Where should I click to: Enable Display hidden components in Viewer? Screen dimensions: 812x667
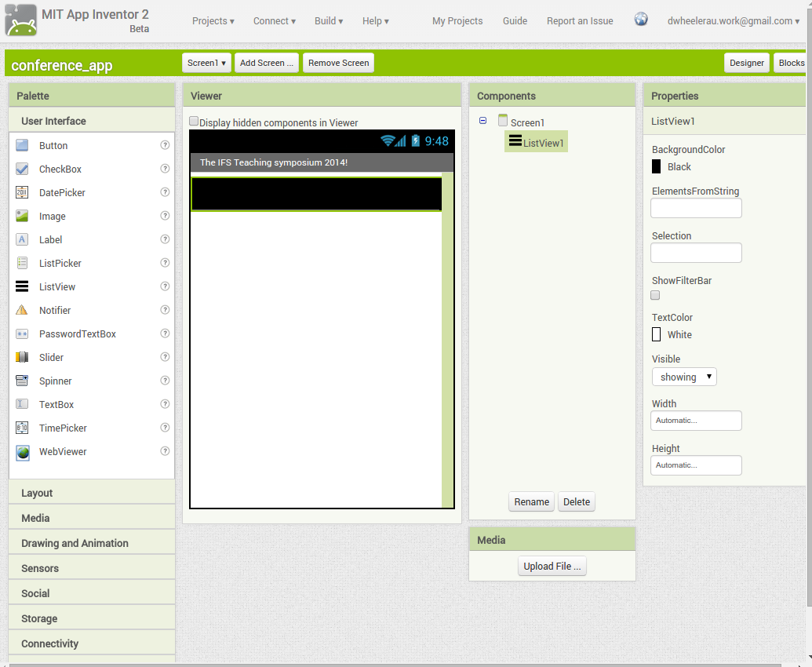[194, 122]
